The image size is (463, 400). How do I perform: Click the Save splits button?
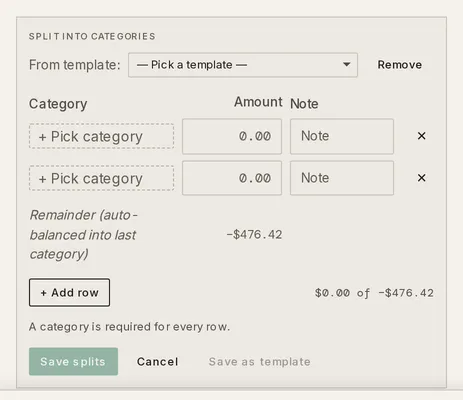73,362
